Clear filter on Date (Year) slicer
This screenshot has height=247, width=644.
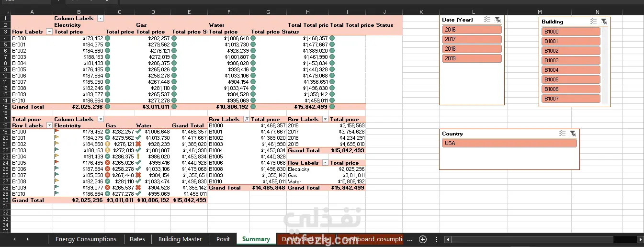[x=497, y=20]
